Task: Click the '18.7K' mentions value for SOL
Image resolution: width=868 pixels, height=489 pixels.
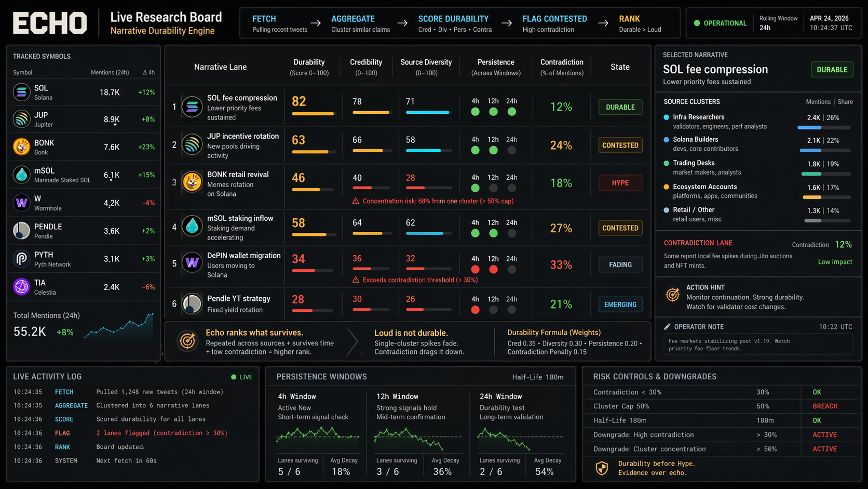Action: tap(110, 92)
